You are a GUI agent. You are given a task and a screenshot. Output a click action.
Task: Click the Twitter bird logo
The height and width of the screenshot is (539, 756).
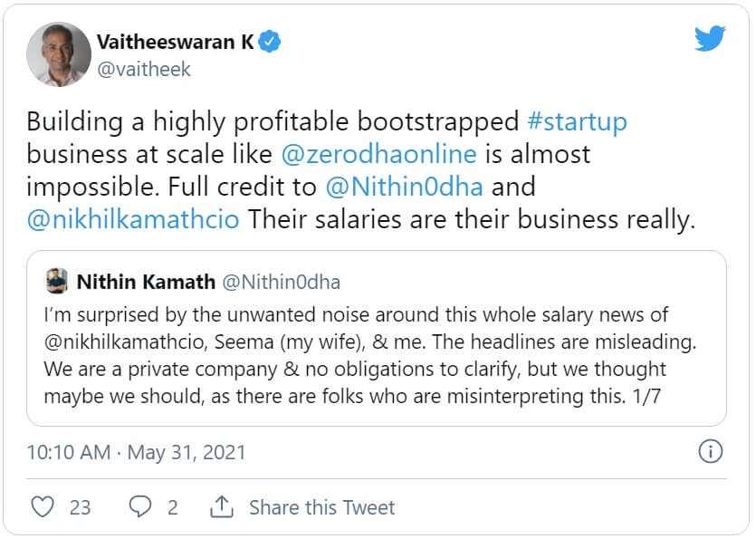pyautogui.click(x=710, y=39)
